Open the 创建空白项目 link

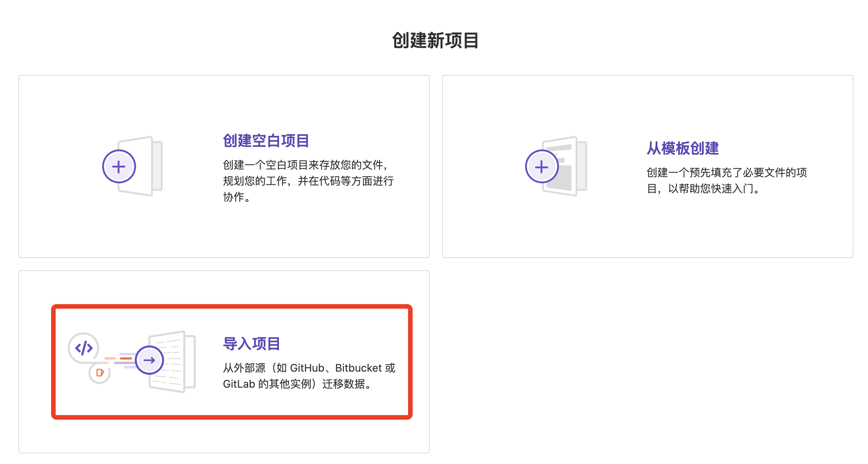tap(266, 141)
